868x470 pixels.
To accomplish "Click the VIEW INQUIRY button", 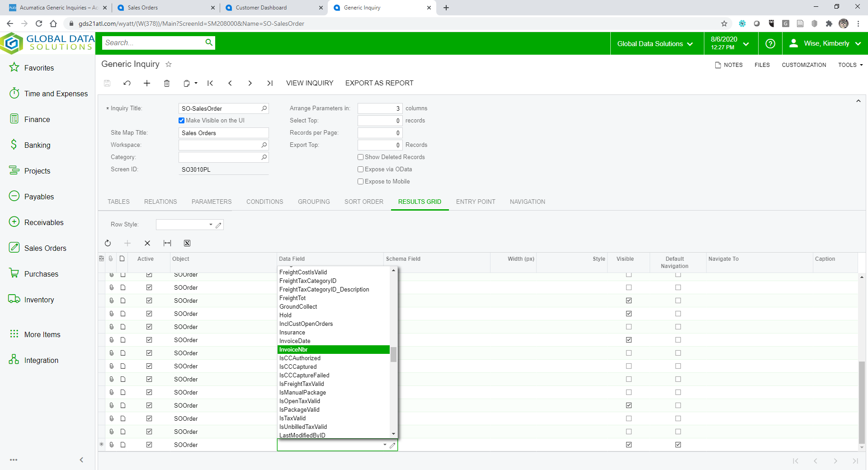I will [x=310, y=83].
